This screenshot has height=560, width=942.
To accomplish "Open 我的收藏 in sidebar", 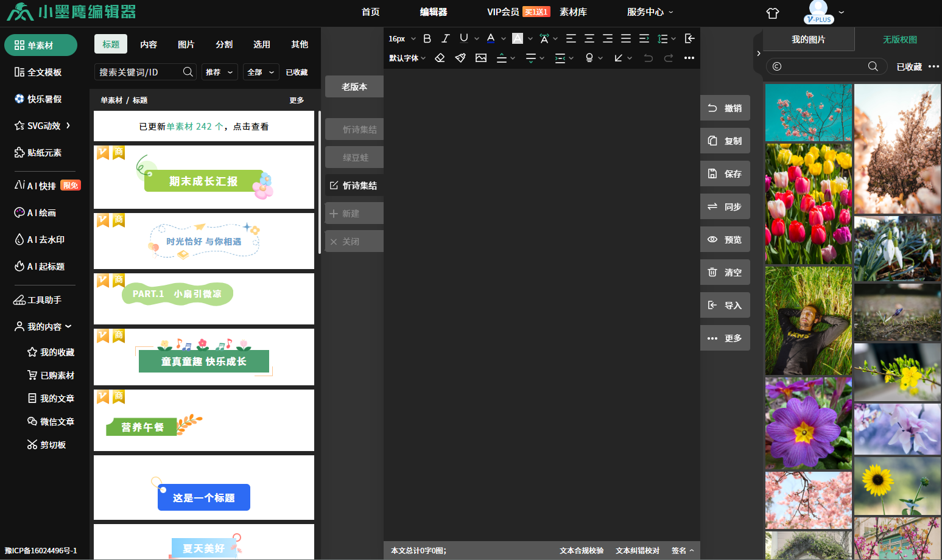I will 51,352.
